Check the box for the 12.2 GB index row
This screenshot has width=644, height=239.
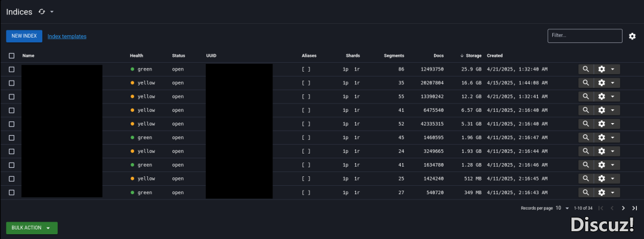coord(11,97)
